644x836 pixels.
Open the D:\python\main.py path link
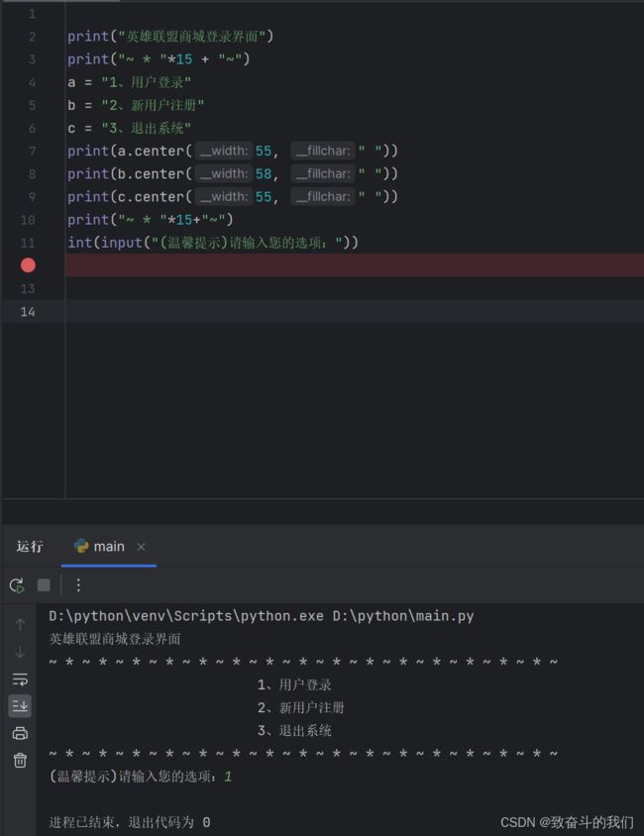tap(403, 616)
